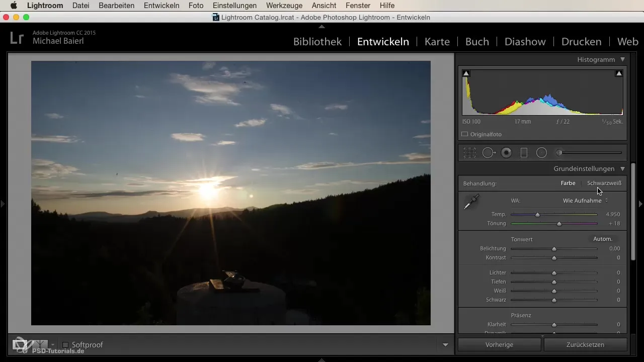
Task: Switch to the Bibliothek module
Action: click(x=317, y=42)
